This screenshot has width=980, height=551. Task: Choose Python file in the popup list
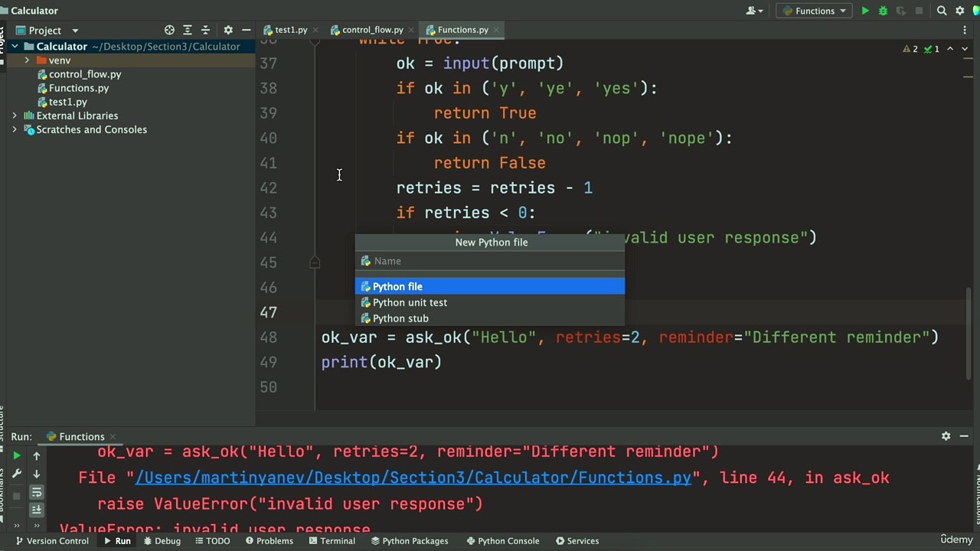(x=490, y=286)
